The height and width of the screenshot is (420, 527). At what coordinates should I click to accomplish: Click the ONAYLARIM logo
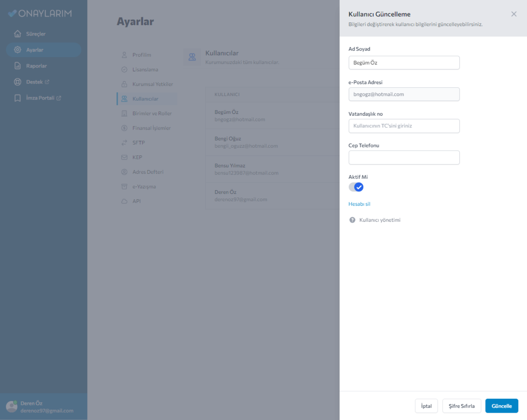click(40, 14)
